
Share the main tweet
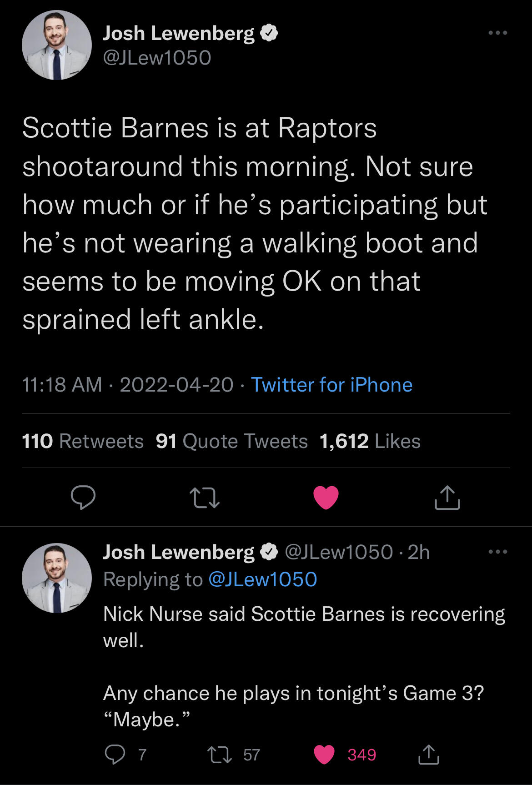(x=447, y=497)
